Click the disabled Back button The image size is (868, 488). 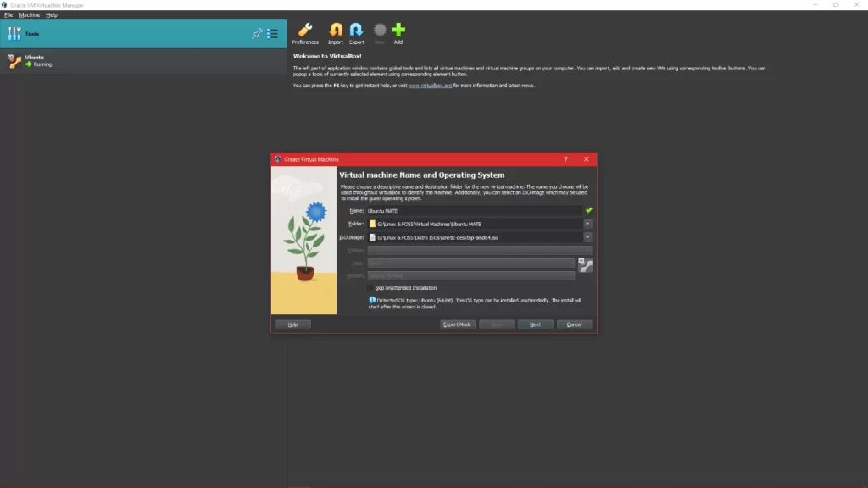(497, 324)
